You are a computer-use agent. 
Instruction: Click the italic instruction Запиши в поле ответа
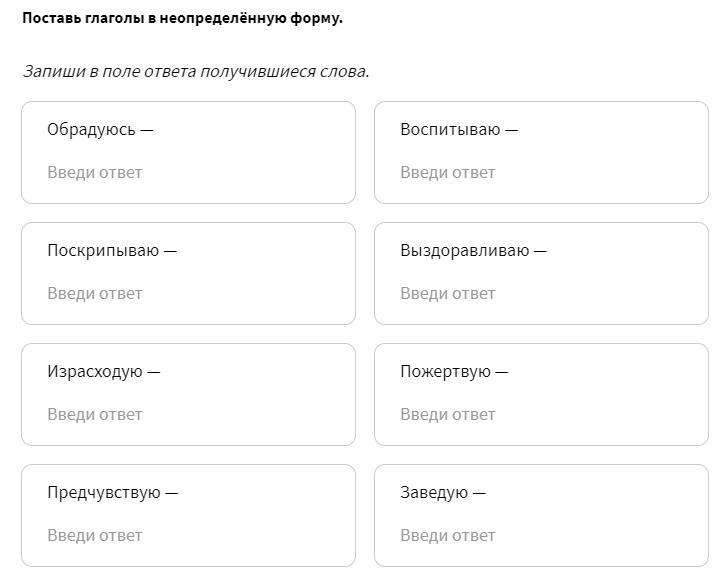coord(196,72)
